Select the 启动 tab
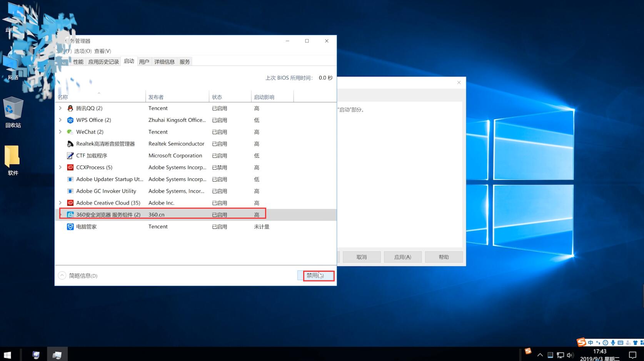Viewport: 644px width, 361px height. (129, 61)
